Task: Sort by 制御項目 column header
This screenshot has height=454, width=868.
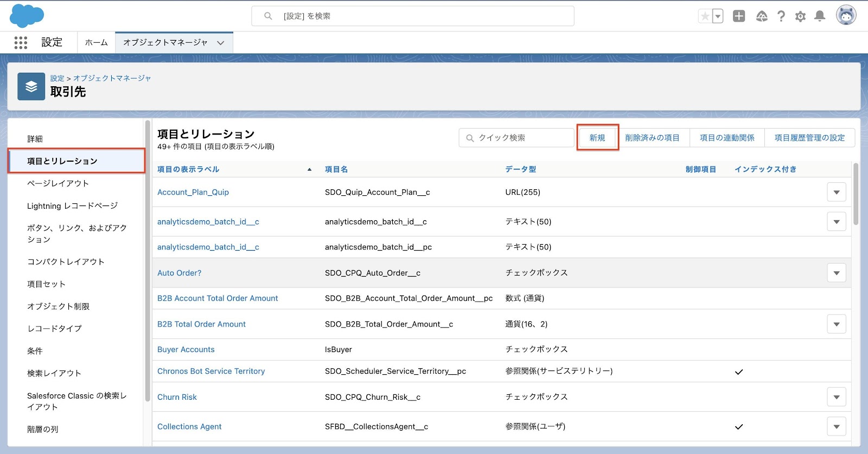Action: (x=701, y=169)
